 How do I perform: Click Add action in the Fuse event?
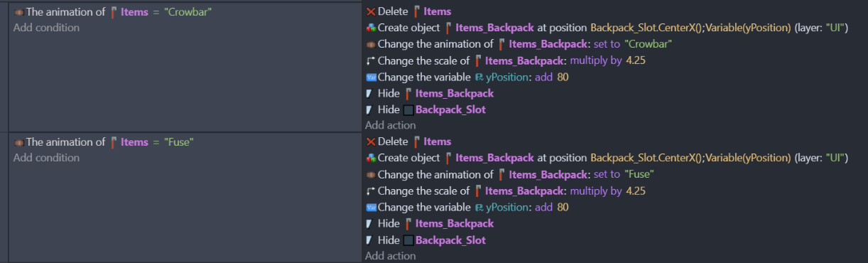391,256
